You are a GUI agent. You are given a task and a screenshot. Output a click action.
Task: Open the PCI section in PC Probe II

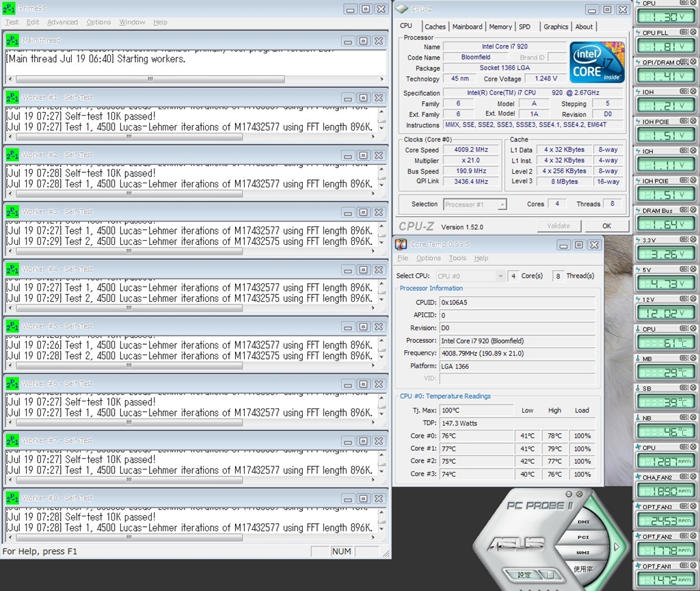point(583,538)
